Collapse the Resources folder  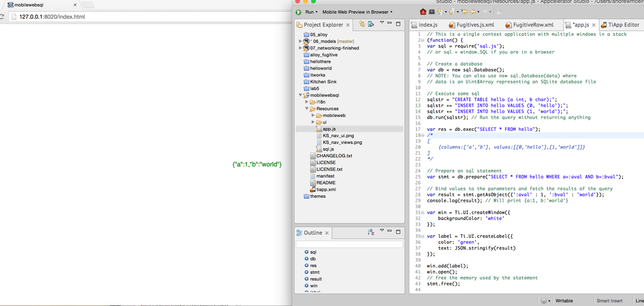point(306,108)
